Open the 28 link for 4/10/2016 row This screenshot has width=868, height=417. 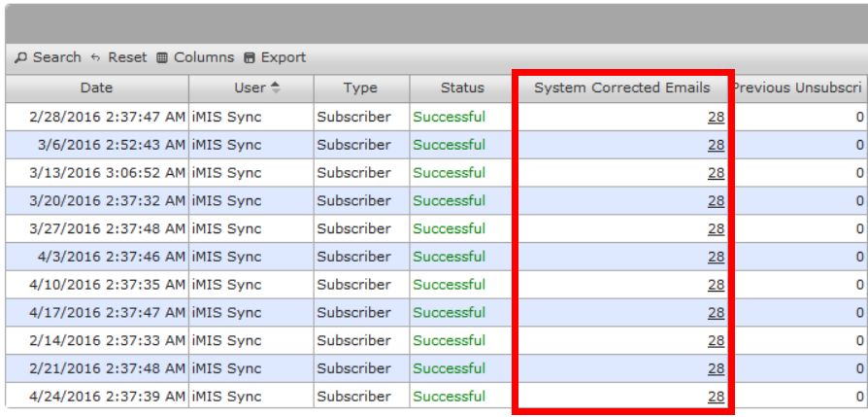coord(716,285)
